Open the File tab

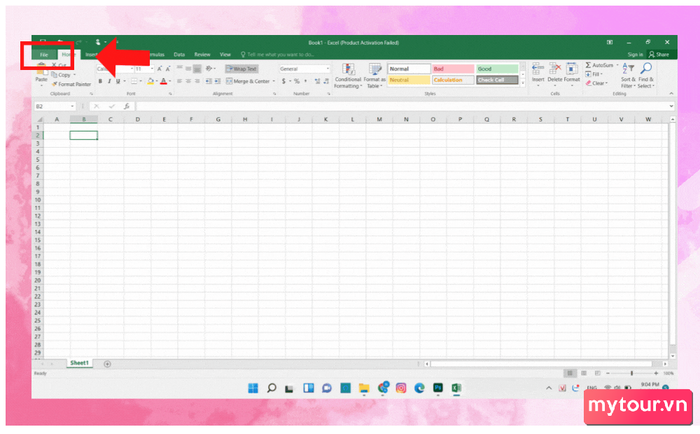44,54
